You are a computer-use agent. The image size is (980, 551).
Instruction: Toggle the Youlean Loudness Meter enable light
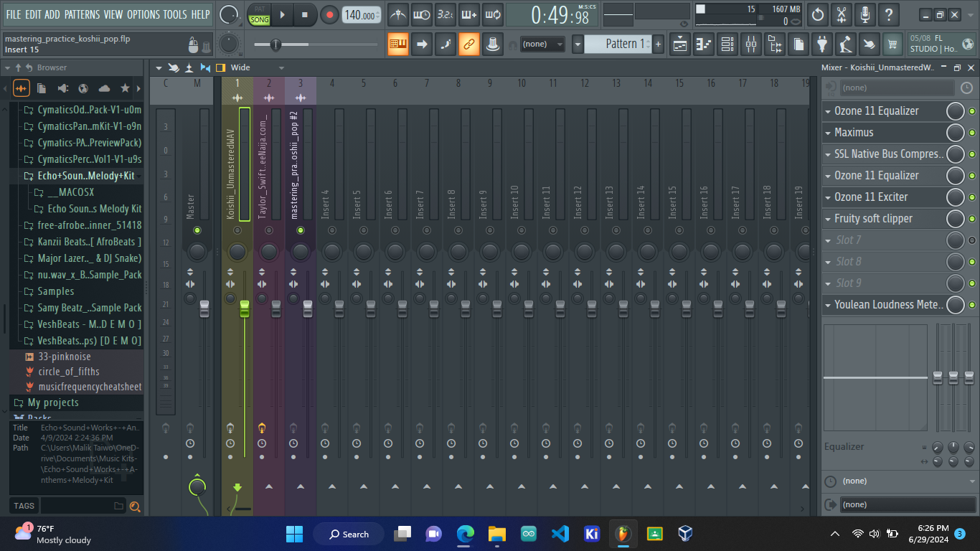pyautogui.click(x=972, y=305)
